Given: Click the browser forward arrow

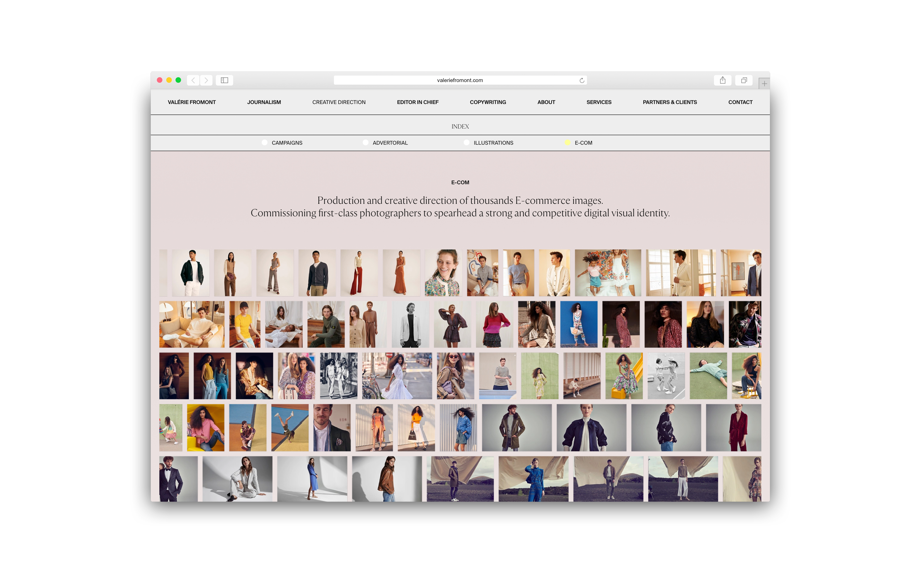Looking at the screenshot, I should pos(206,80).
